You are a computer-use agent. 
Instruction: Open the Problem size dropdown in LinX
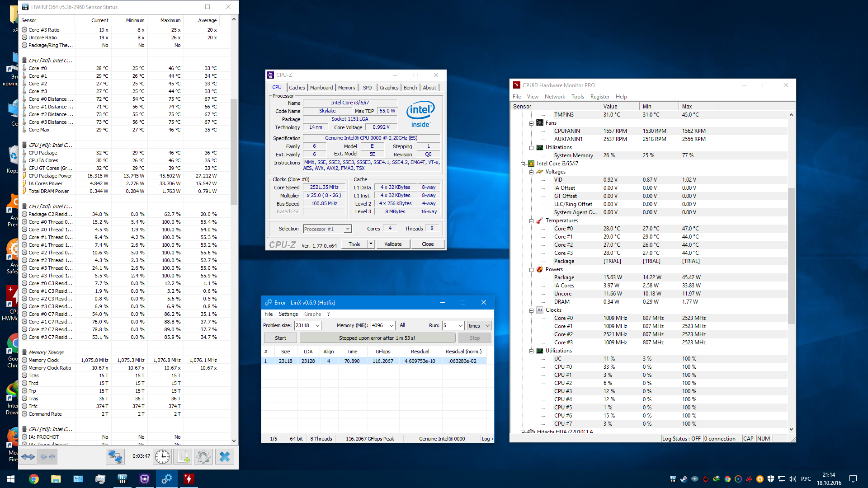(x=317, y=326)
